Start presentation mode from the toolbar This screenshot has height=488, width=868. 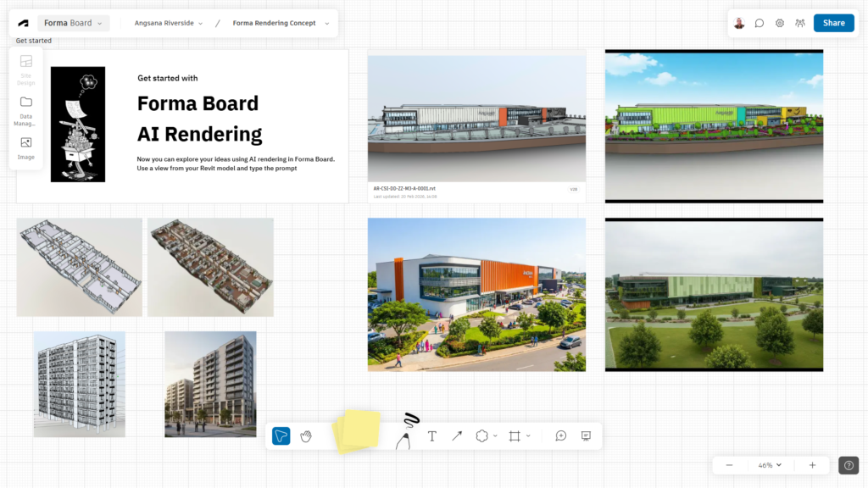586,436
